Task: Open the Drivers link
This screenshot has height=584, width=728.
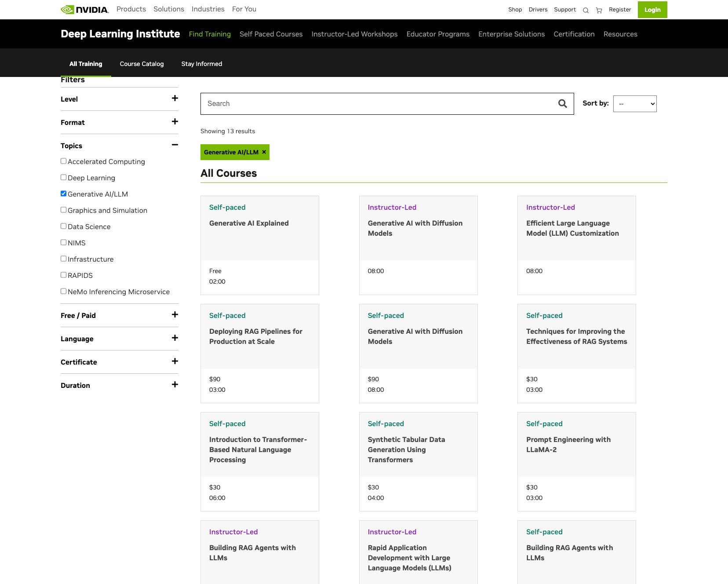Action: [x=538, y=10]
